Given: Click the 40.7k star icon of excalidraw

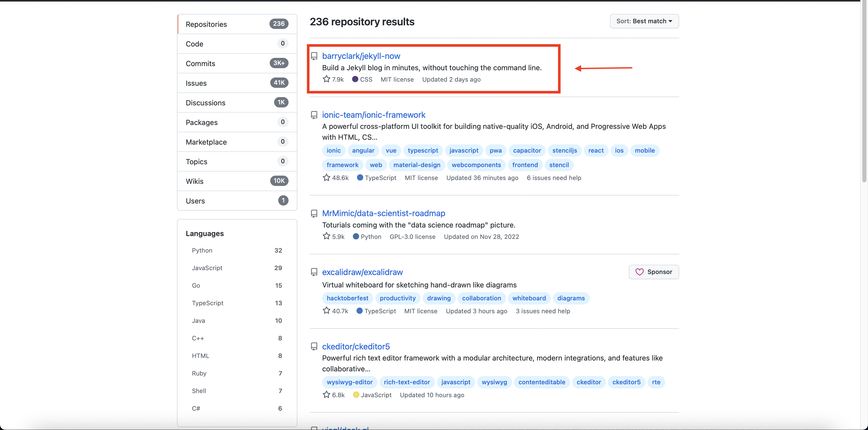Looking at the screenshot, I should coord(326,310).
